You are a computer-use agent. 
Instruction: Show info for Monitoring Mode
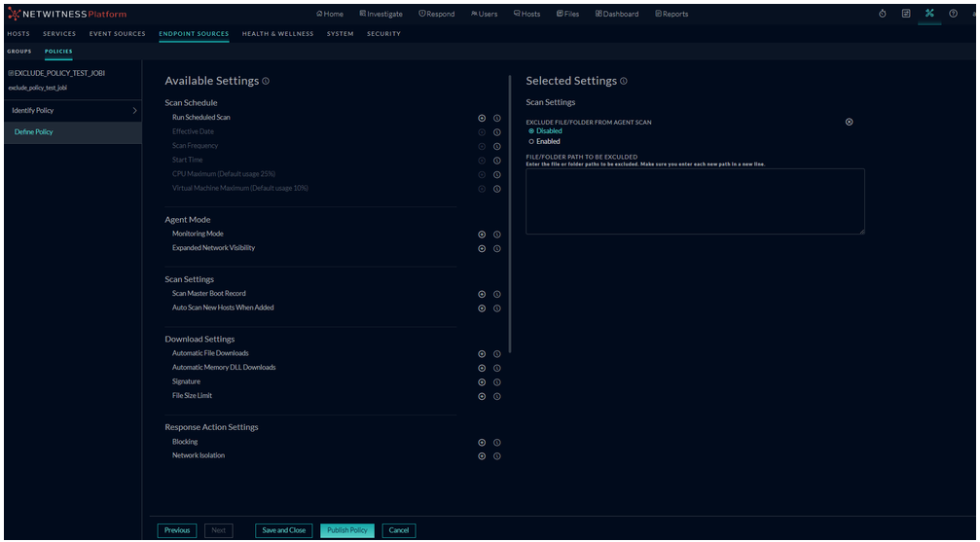tap(497, 235)
